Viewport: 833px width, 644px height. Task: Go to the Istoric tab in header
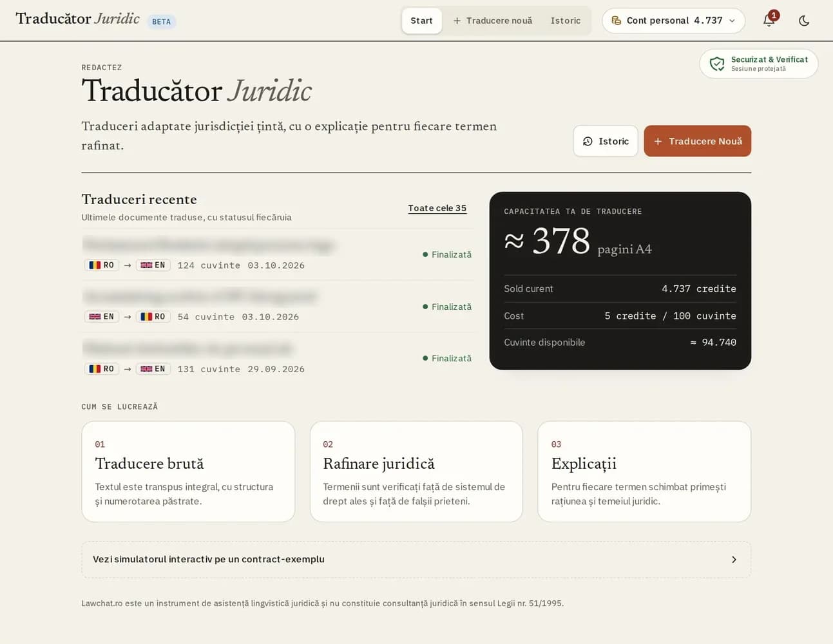(566, 21)
